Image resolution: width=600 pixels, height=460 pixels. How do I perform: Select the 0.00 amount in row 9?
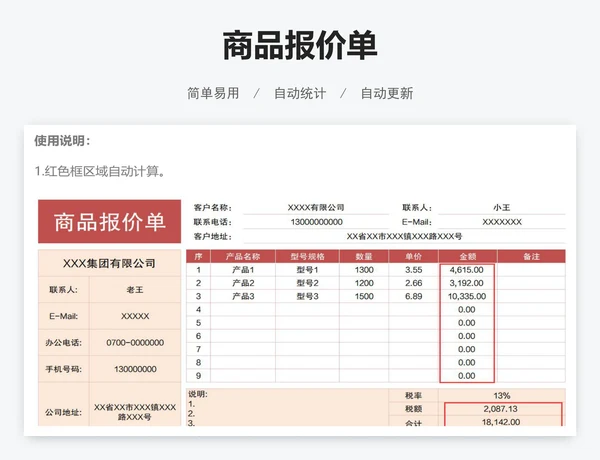pyautogui.click(x=467, y=376)
